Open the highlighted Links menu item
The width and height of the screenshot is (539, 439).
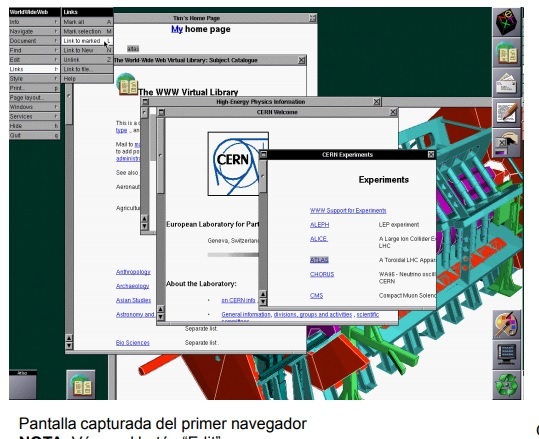point(34,69)
